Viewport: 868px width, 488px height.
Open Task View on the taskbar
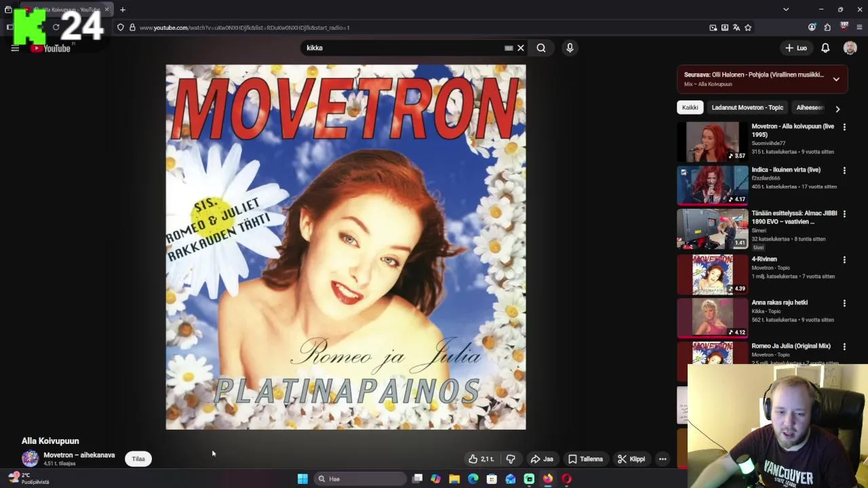(418, 479)
